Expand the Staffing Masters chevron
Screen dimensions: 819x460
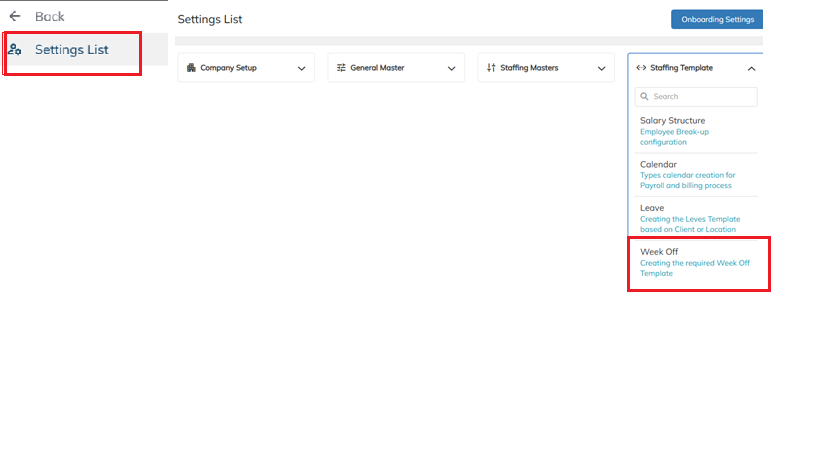pyautogui.click(x=601, y=68)
